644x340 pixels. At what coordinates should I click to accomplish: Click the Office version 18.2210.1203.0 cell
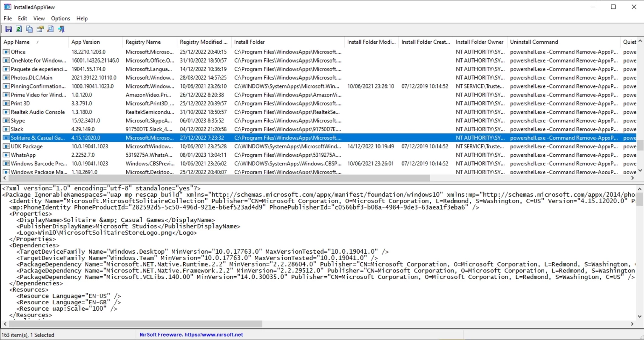click(88, 52)
